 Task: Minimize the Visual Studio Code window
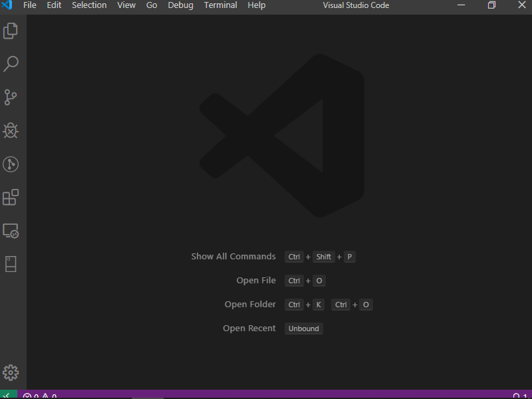point(461,5)
